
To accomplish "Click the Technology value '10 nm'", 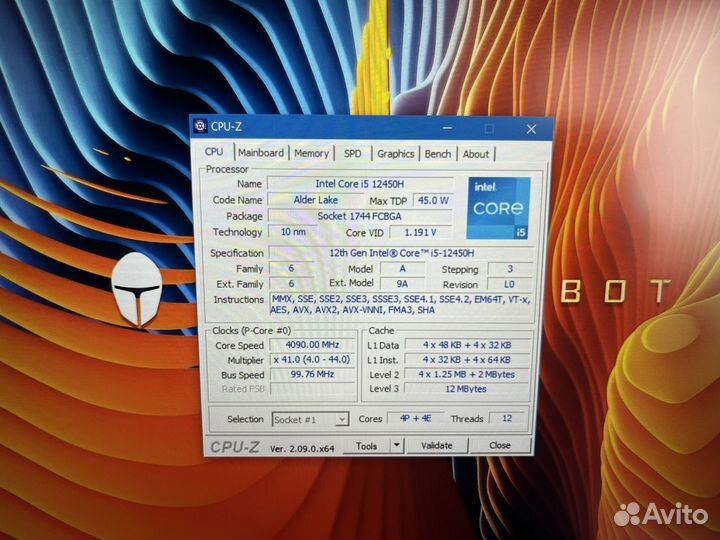I will [293, 231].
